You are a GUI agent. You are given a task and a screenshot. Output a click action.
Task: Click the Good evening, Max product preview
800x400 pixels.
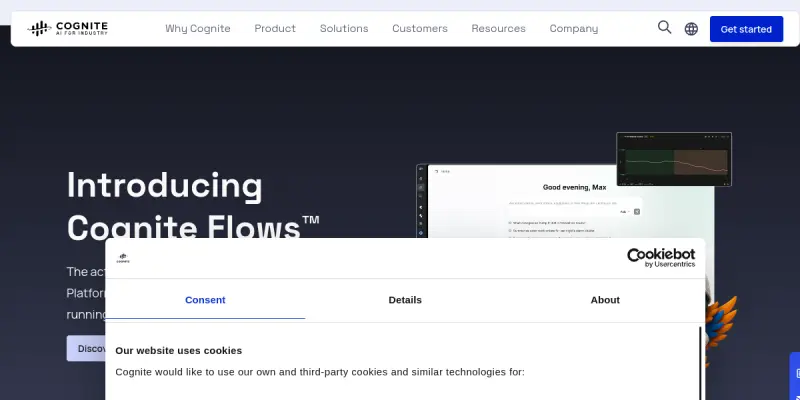click(565, 202)
